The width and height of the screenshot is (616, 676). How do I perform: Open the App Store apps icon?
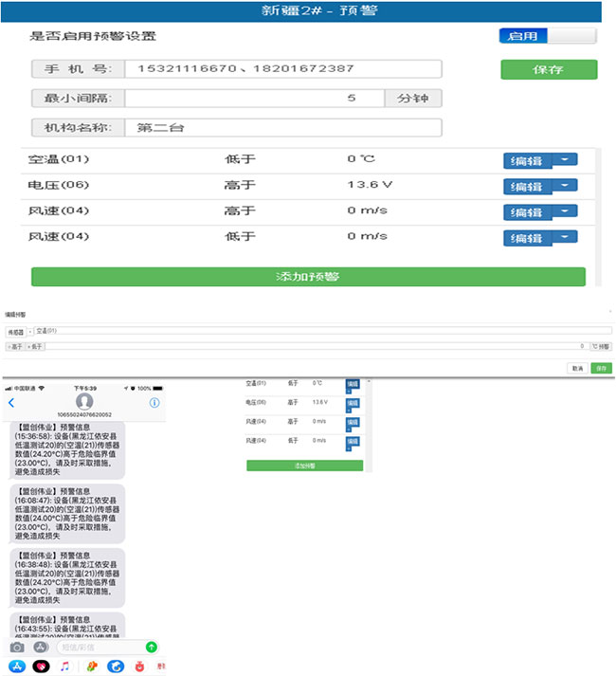[41, 647]
